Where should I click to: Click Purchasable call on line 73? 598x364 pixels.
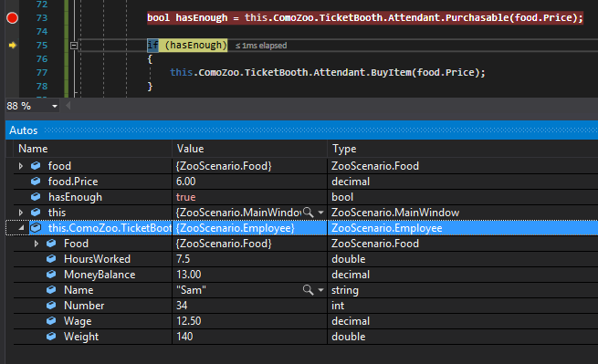pyautogui.click(x=477, y=17)
